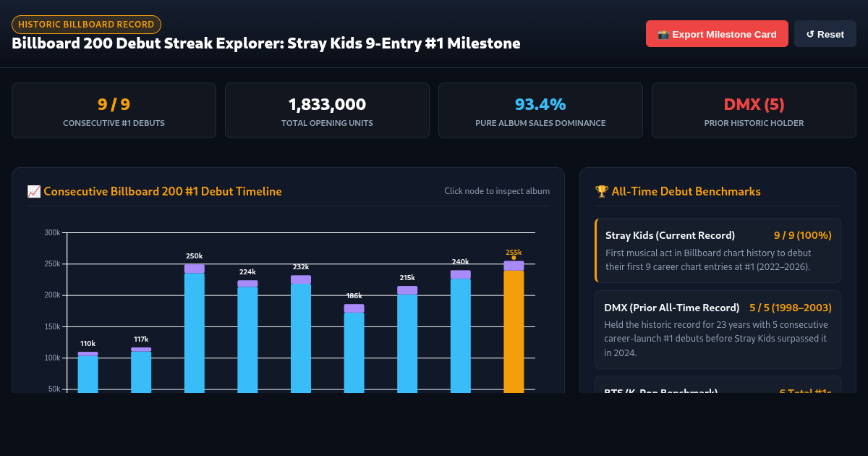Click the '9 / 9 (100%)' value
The image size is (868, 456).
tap(803, 235)
